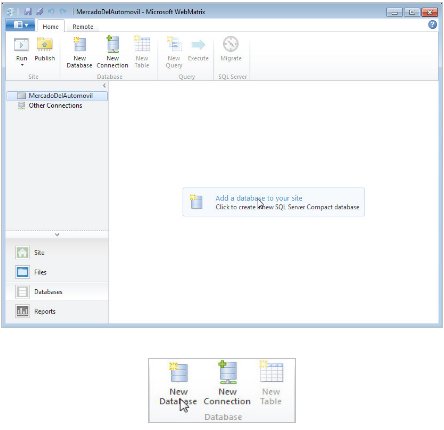Click Add a database to your site

(273, 202)
